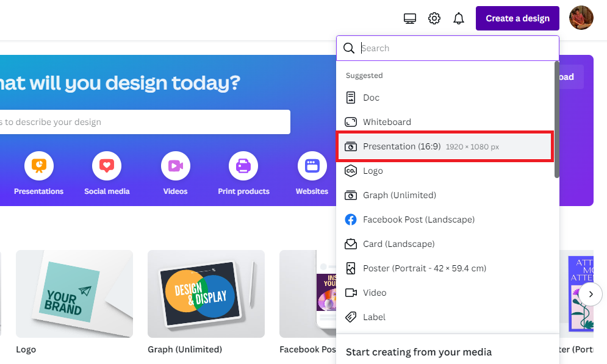Choose the Doc label text
The image size is (607, 364).
pyautogui.click(x=371, y=98)
